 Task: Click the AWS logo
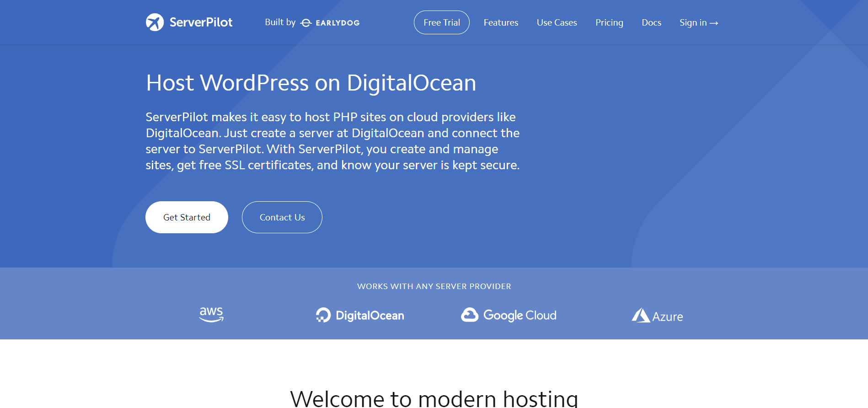pos(211,315)
